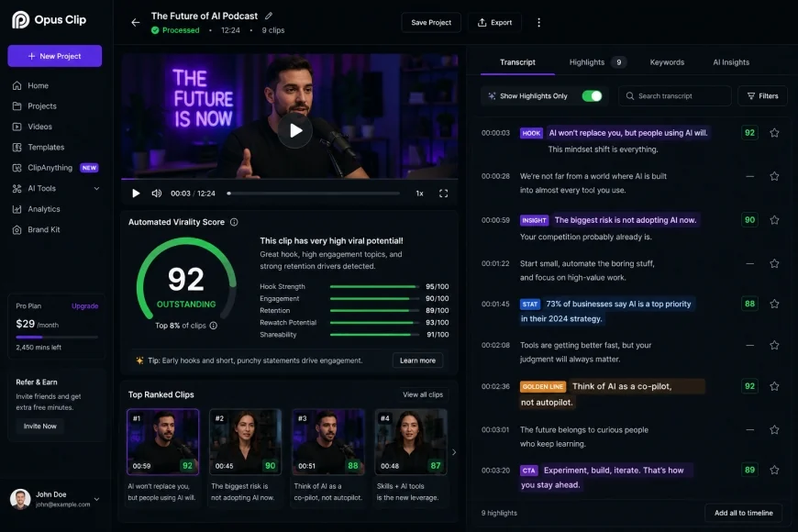This screenshot has height=532, width=798.
Task: Click the play icon in the player controls
Action: tap(136, 194)
